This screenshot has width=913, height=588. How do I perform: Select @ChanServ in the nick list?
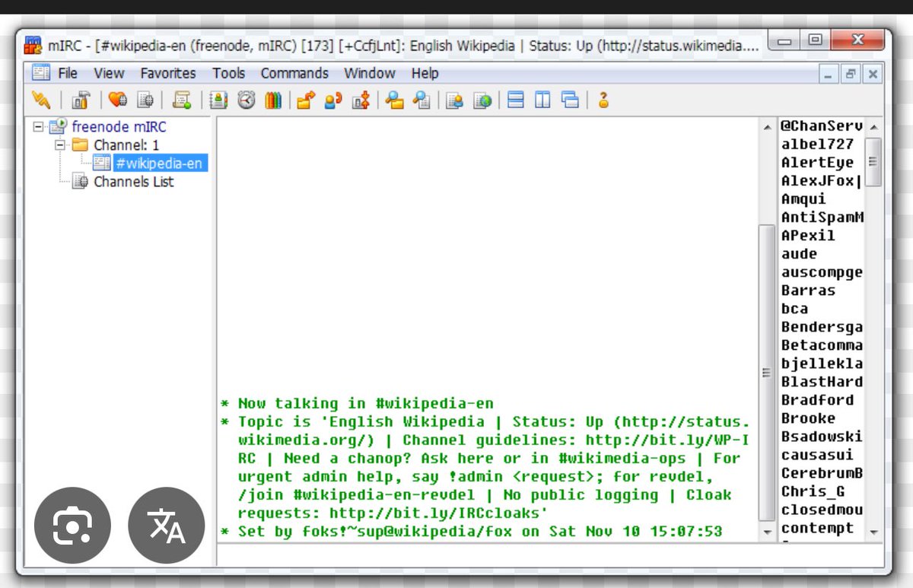point(822,126)
